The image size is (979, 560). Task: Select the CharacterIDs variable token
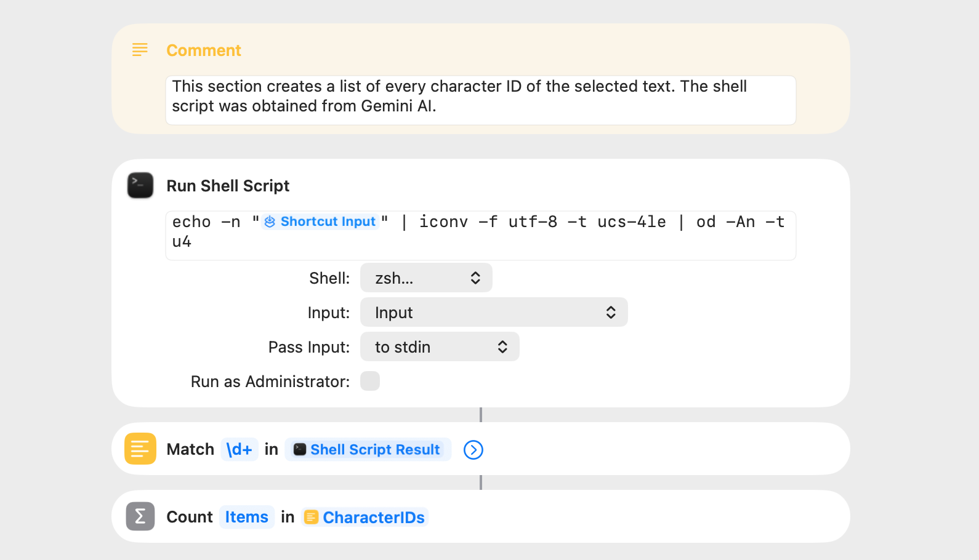[365, 517]
